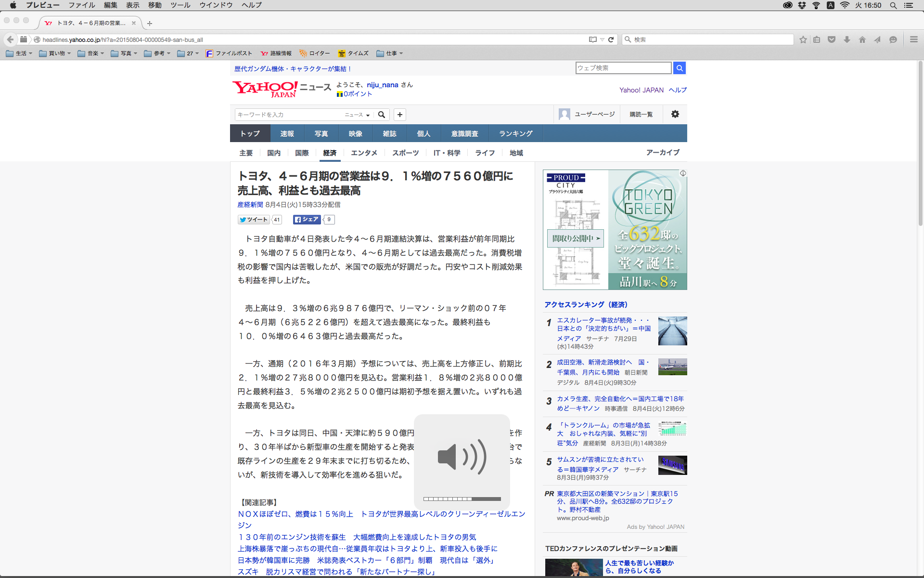Click the blue web search magnifier button
924x578 pixels.
[x=679, y=68]
